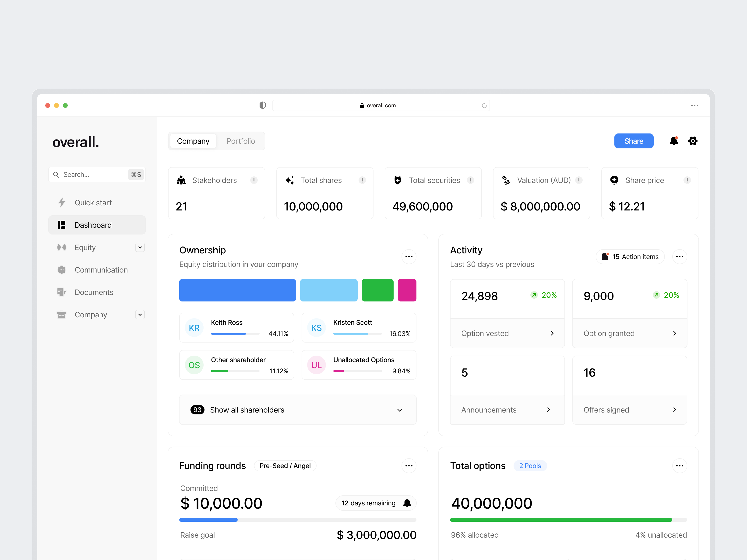
Task: Open the notifications bell
Action: coord(674,141)
